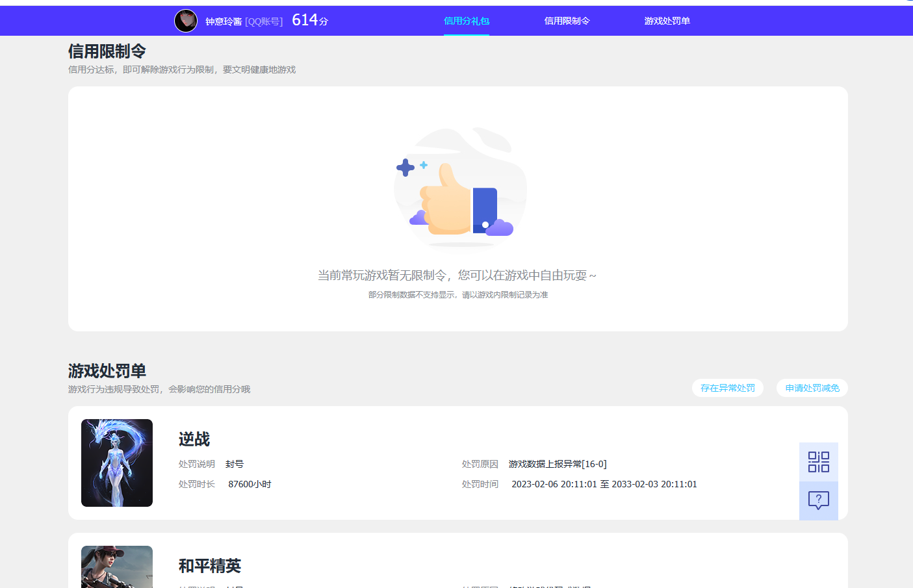Switch to the 信用限制令 tab
Screen dimensions: 913x588
click(x=567, y=20)
